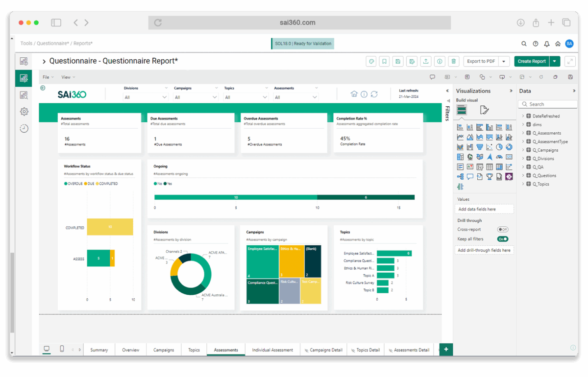Click the BA user avatar

(x=569, y=44)
